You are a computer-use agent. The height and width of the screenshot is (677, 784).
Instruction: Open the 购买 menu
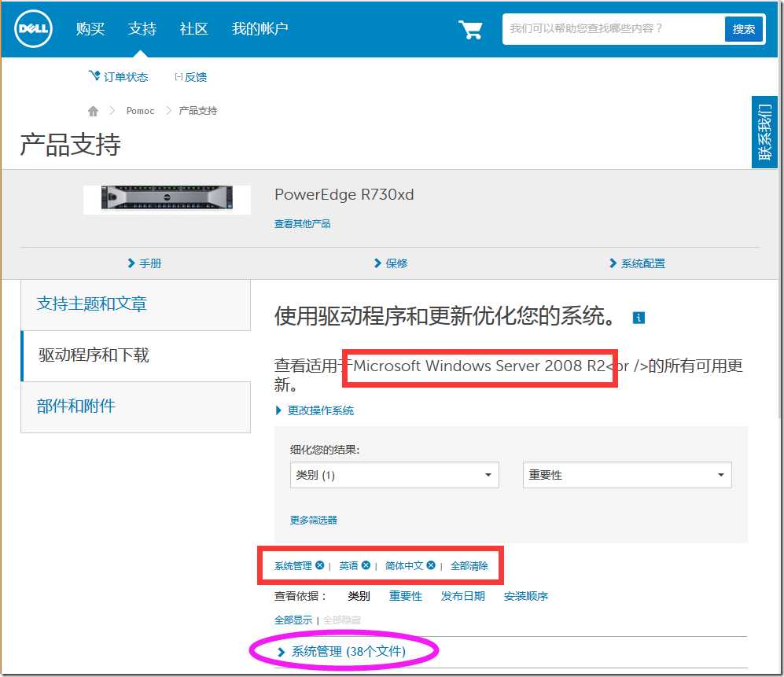[90, 28]
